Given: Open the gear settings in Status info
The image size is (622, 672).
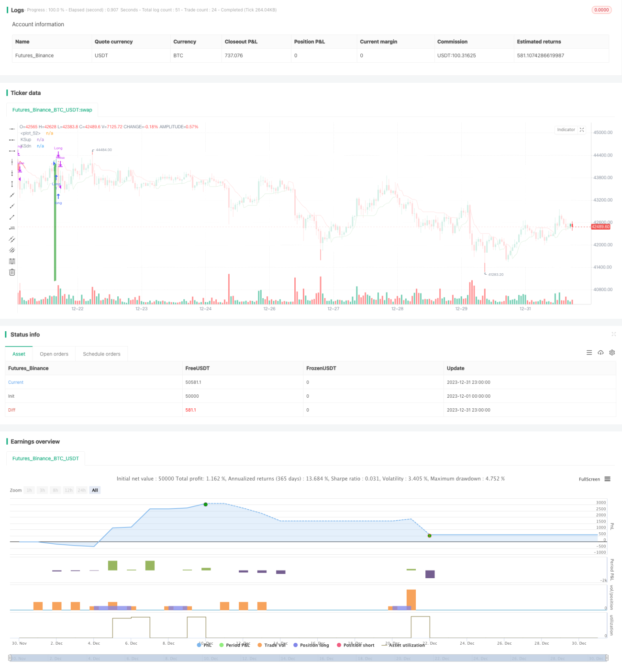Looking at the screenshot, I should click(x=612, y=353).
